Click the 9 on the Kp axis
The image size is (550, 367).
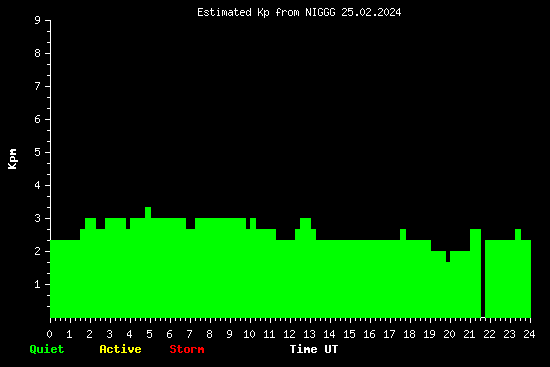click(x=38, y=20)
